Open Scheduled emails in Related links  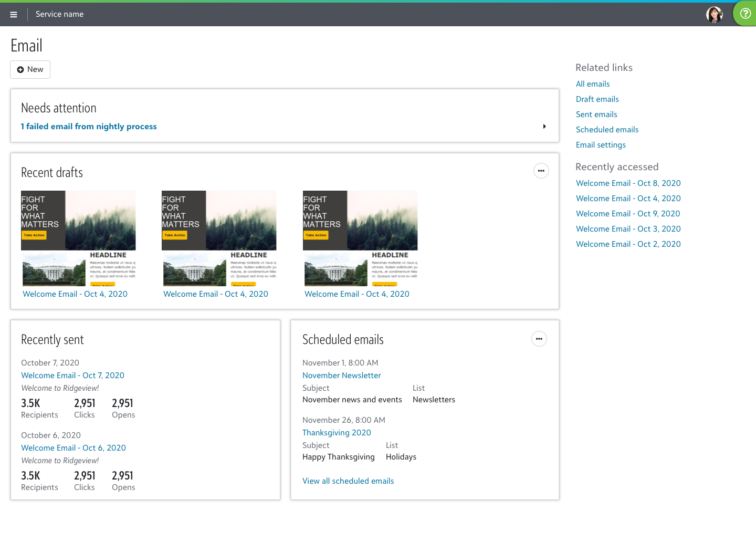[x=607, y=130]
